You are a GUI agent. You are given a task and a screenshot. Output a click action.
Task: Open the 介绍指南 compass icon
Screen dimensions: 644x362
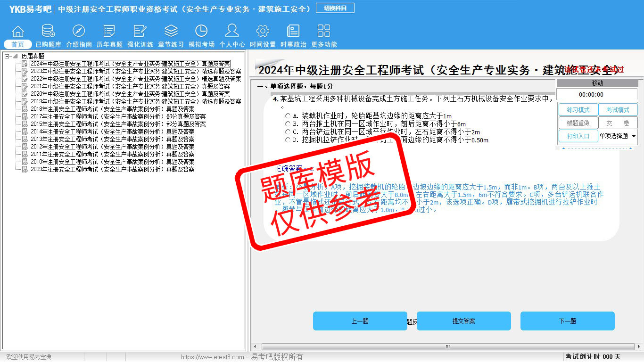[x=79, y=32]
